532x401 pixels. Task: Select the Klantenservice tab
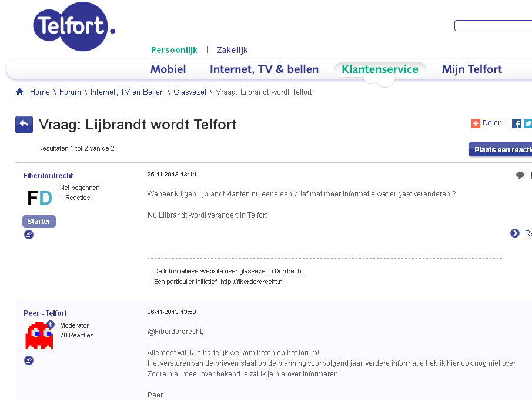click(380, 69)
